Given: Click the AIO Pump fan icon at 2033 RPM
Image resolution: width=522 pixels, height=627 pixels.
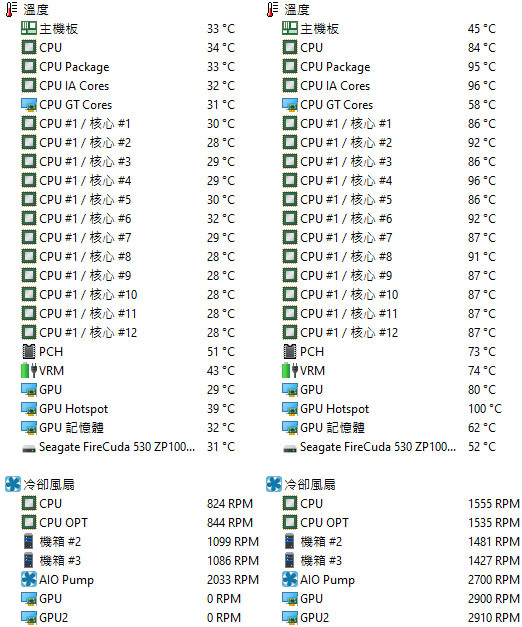Looking at the screenshot, I should tap(29, 579).
